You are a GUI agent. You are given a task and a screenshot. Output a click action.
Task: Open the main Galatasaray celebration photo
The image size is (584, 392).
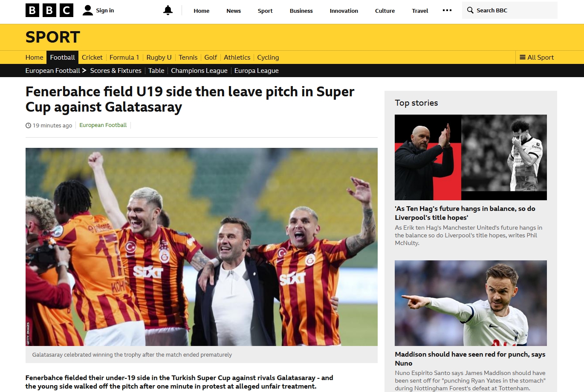point(202,247)
